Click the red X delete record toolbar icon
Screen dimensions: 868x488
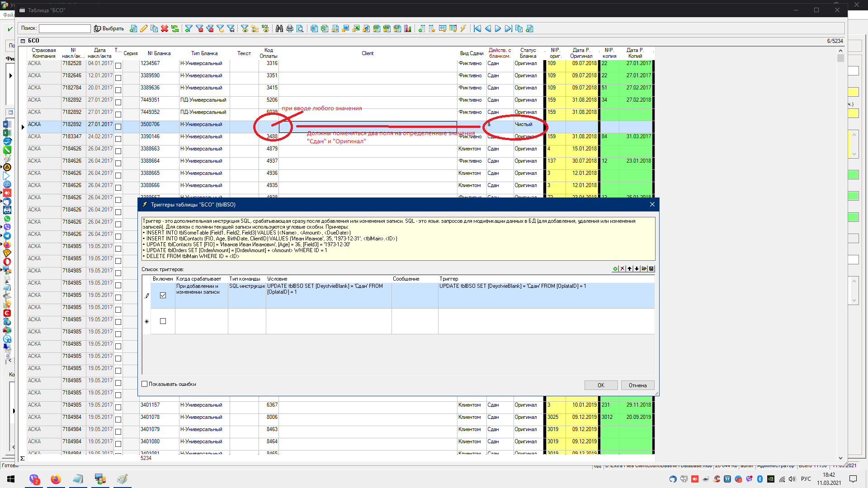tap(165, 28)
